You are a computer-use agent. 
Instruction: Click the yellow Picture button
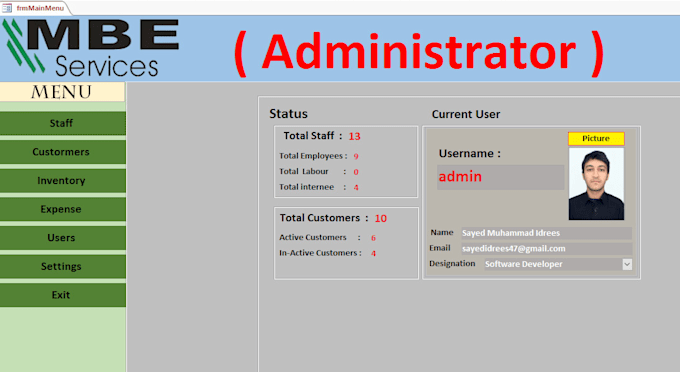coord(596,138)
